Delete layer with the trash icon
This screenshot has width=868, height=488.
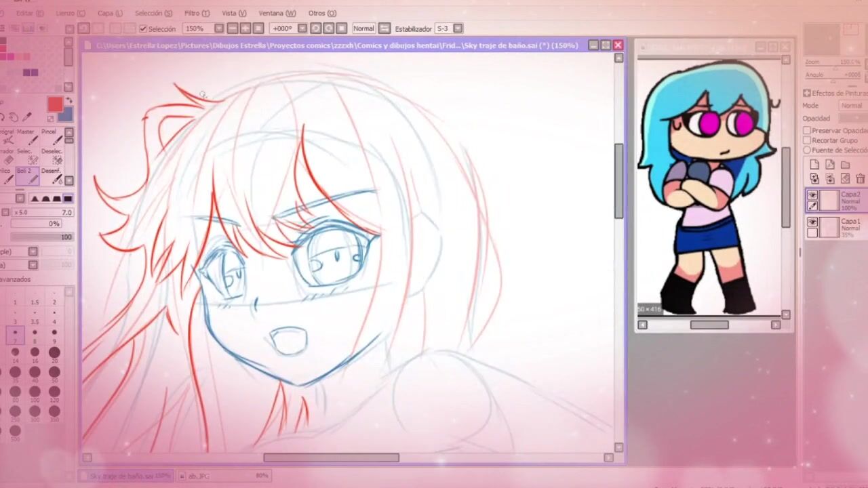tap(860, 179)
